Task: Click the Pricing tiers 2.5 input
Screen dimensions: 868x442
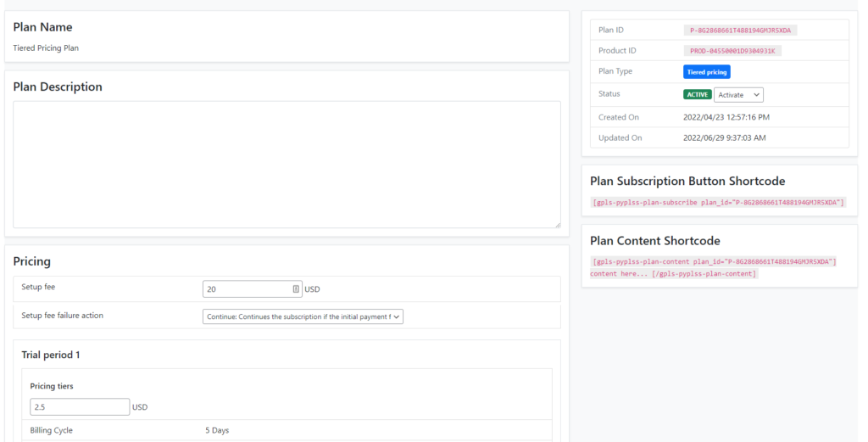Action: [x=80, y=406]
